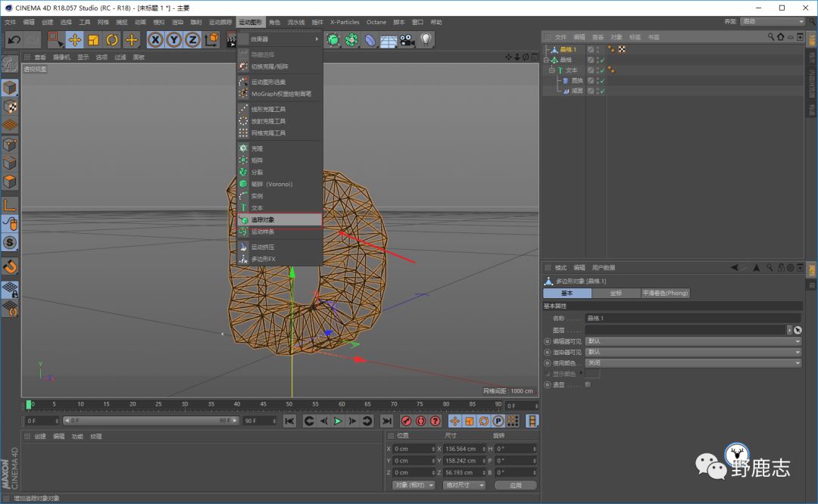Click the green Play button

[338, 421]
